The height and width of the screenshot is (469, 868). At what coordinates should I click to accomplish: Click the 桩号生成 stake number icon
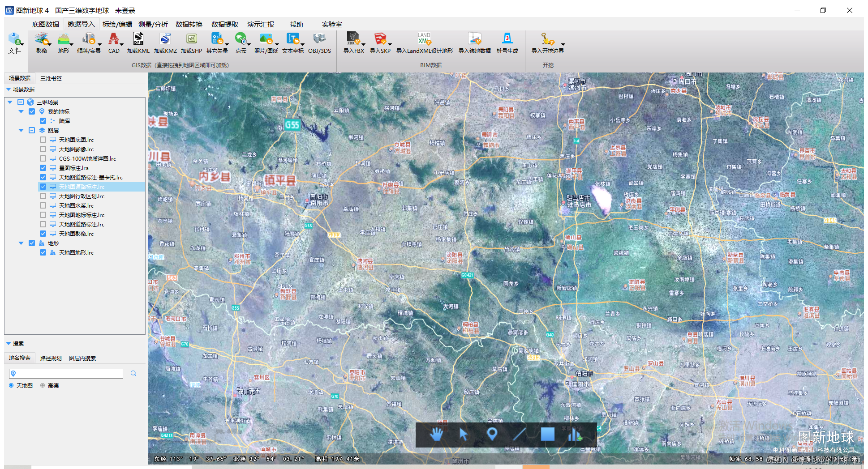click(x=507, y=39)
